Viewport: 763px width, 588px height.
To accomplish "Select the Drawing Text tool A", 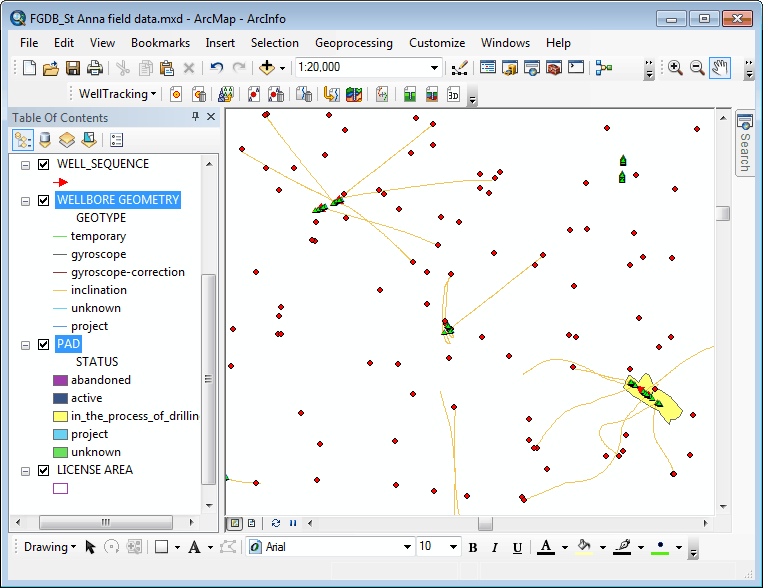I will tap(194, 547).
